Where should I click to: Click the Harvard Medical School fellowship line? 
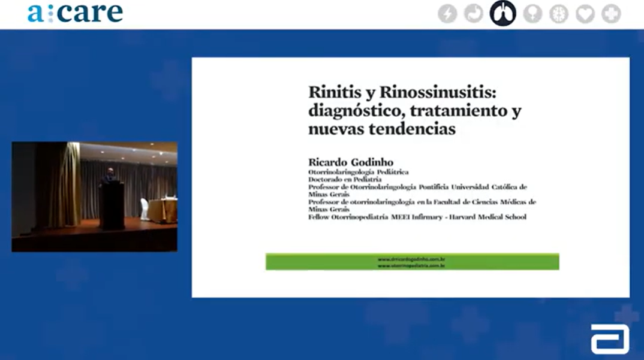(x=417, y=217)
